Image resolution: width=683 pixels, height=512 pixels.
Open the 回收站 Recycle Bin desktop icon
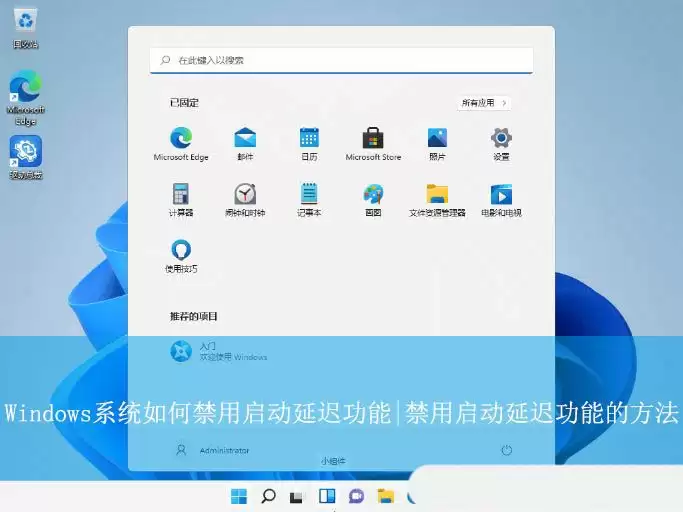(26, 28)
